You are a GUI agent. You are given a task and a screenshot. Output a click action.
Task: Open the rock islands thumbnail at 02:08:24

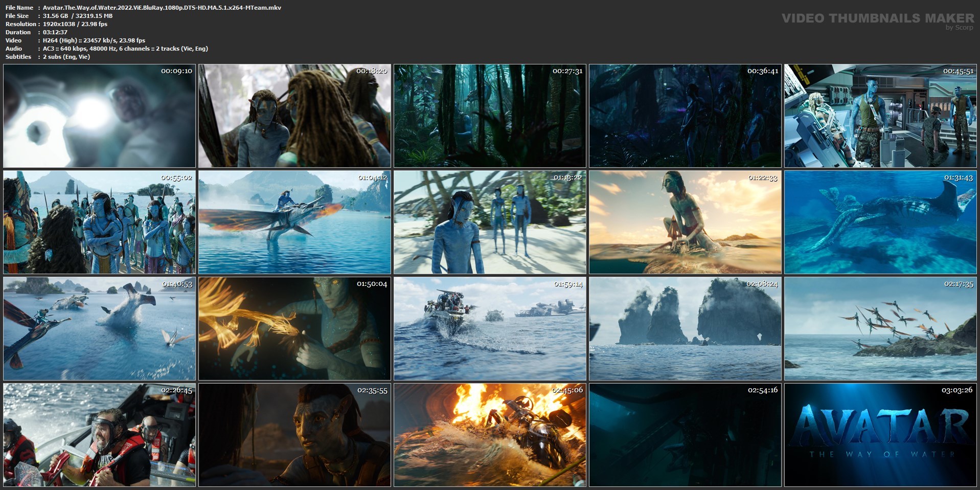685,329
